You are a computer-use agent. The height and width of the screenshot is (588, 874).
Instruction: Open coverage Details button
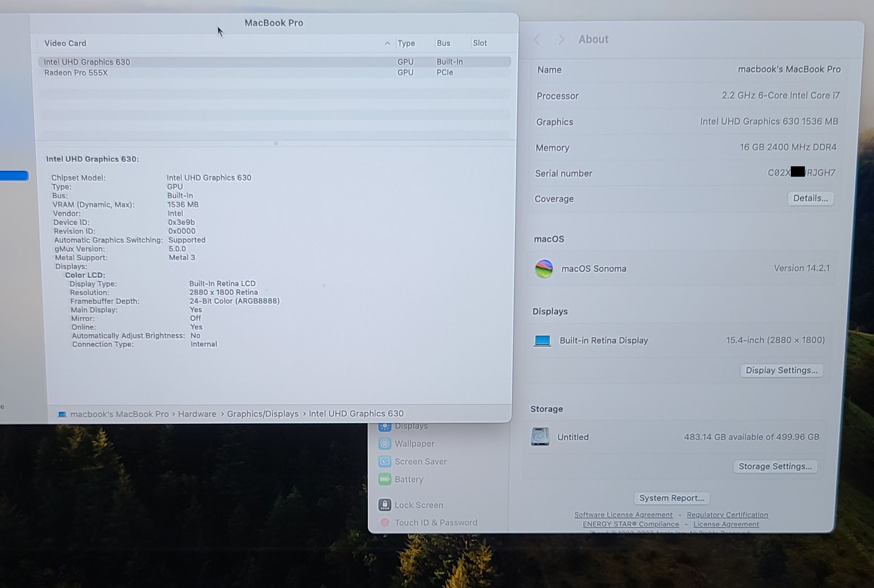coord(810,198)
